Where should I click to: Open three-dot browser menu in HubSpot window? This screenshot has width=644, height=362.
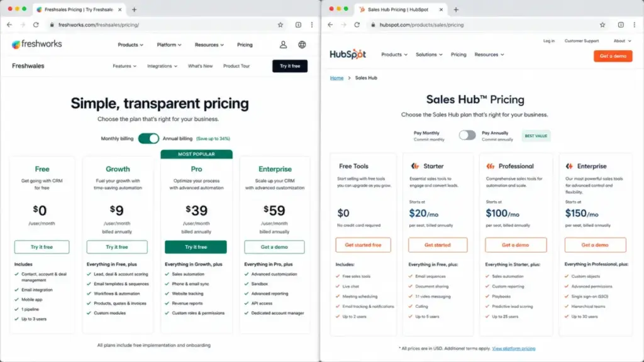[x=634, y=25]
